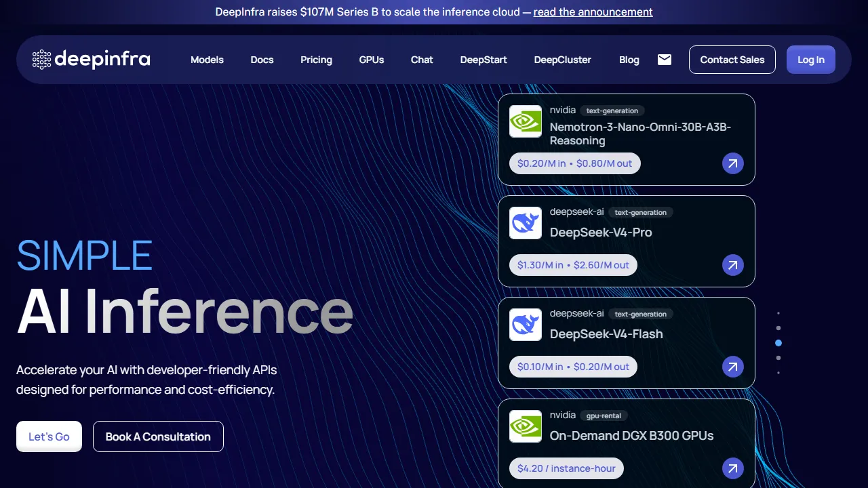Open arrow icon on DGX B300 GPUs card

click(732, 468)
